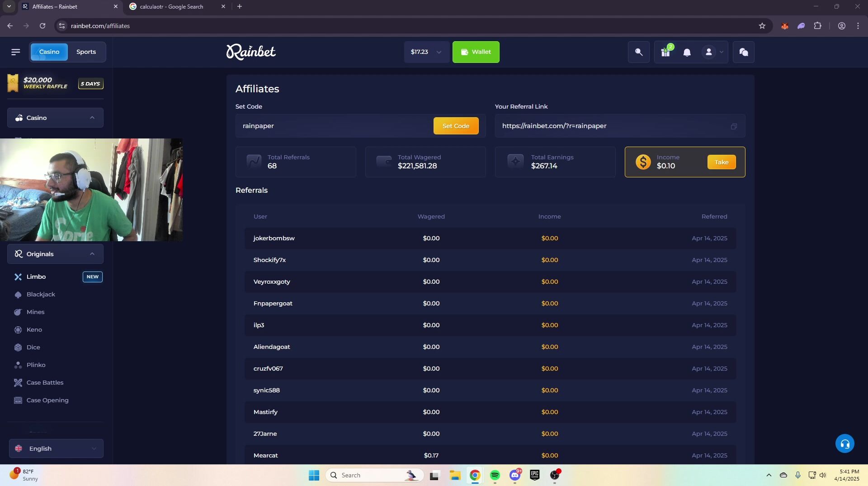Expand the balance $17.23 dropdown

pos(426,52)
